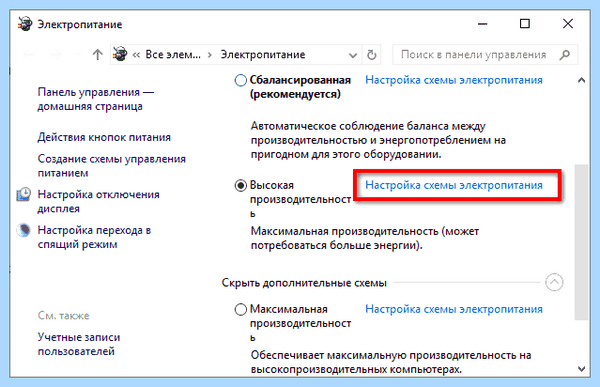The width and height of the screenshot is (600, 387).
Task: Click the search magnifier icon
Action: point(564,55)
